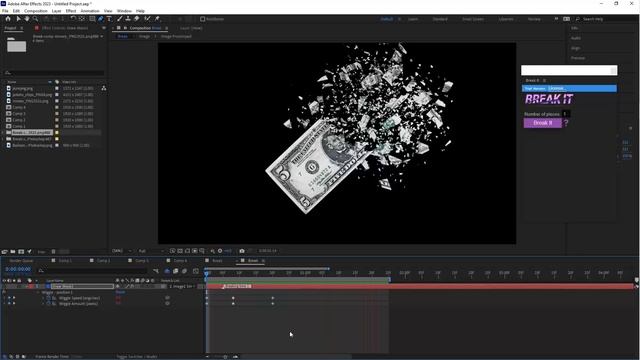Viewport: 640px width, 360px height.
Task: Select the Eraser tool
Action: point(137,19)
